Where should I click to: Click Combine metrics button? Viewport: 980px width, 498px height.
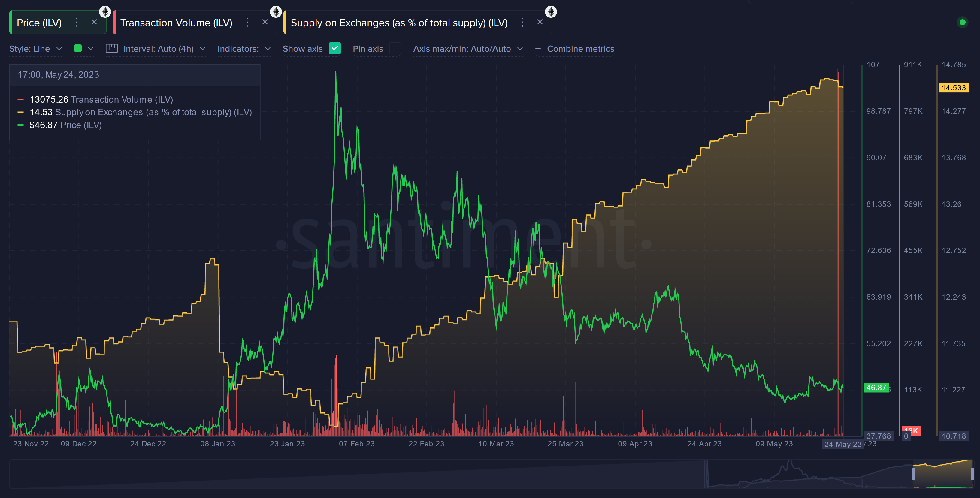(575, 48)
